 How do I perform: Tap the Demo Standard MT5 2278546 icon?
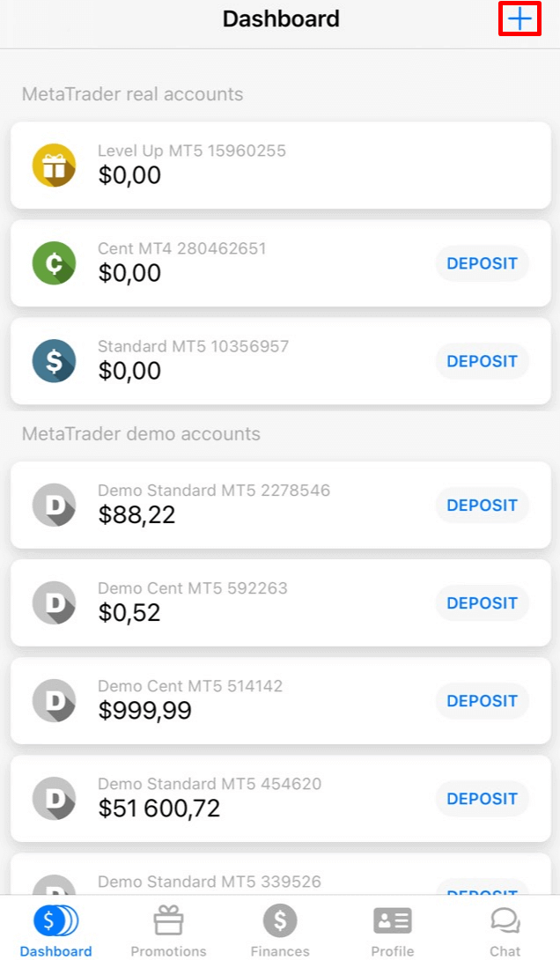[x=54, y=505]
